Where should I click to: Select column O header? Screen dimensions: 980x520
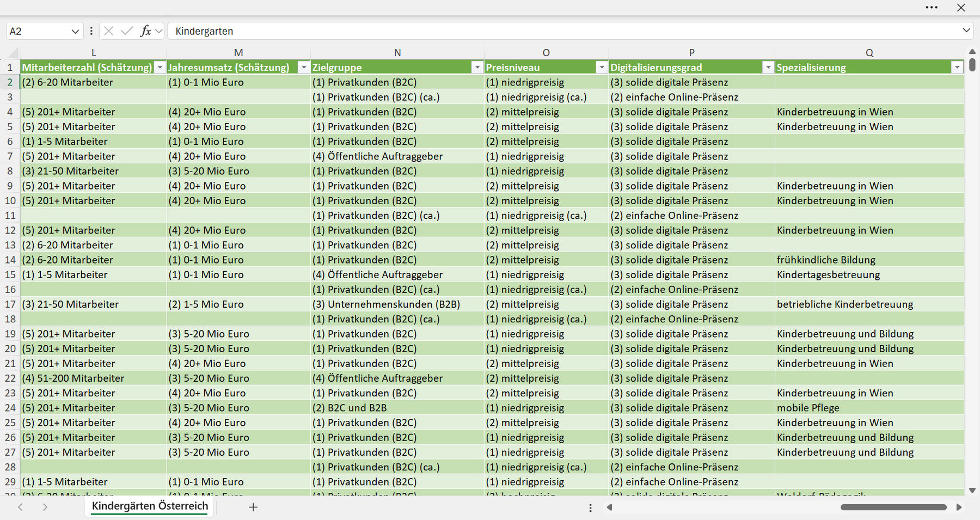point(546,53)
